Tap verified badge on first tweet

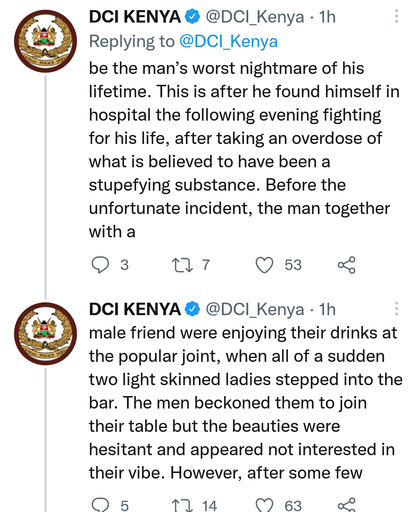coord(192,17)
